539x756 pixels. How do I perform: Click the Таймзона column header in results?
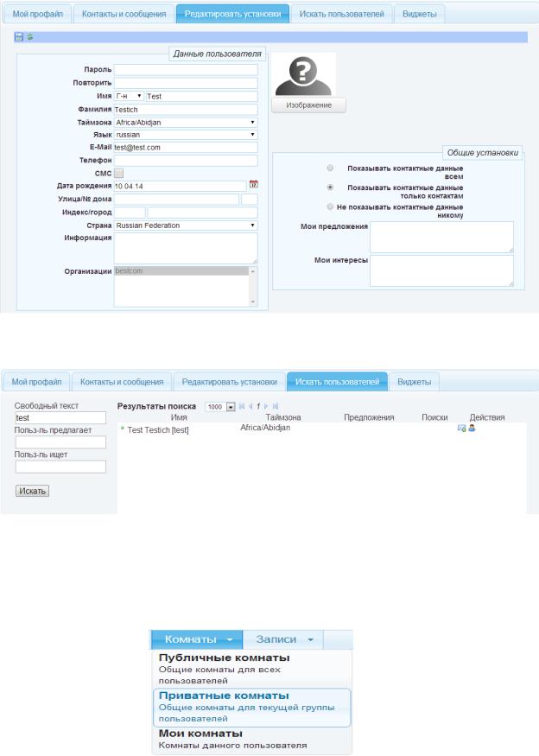(x=283, y=417)
